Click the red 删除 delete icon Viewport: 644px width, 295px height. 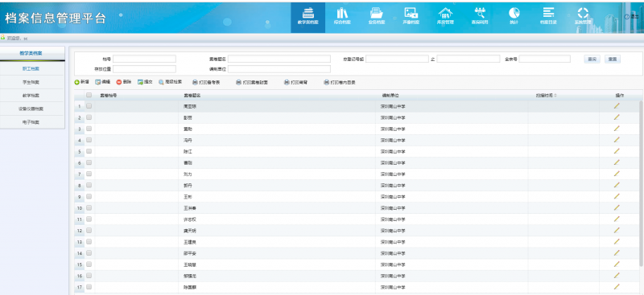119,83
